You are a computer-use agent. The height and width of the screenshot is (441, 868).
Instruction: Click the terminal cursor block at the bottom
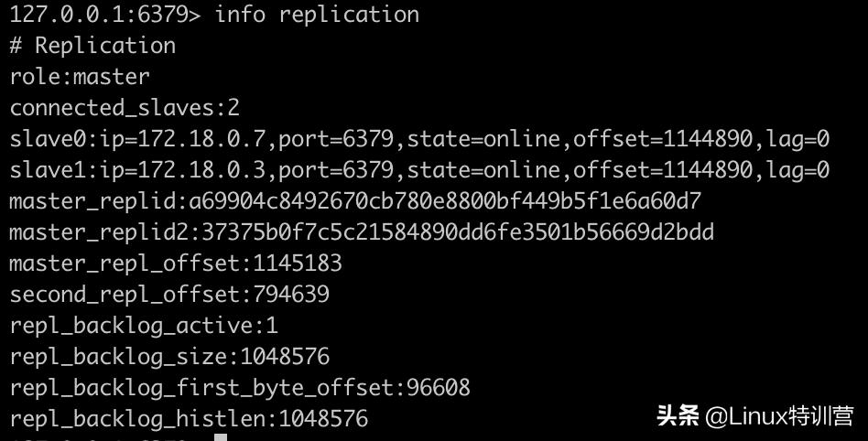tap(221, 437)
